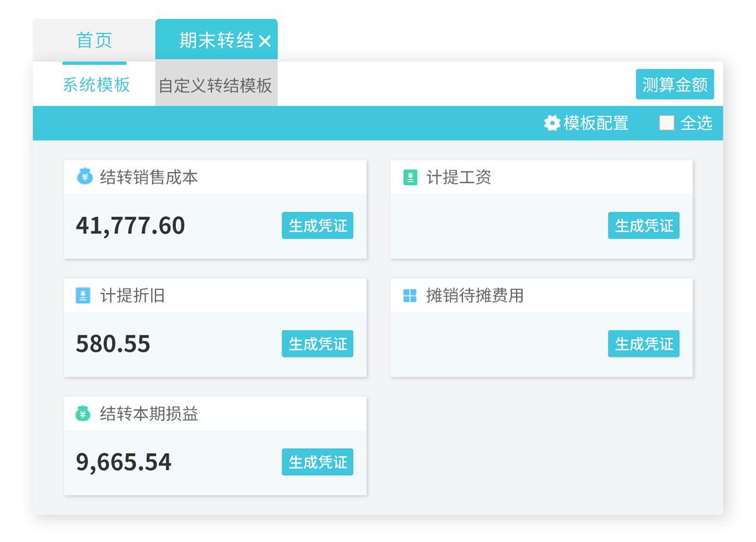756x542 pixels.
Task: Click 生成凭证 on the 计提折旧 card
Action: [318, 344]
